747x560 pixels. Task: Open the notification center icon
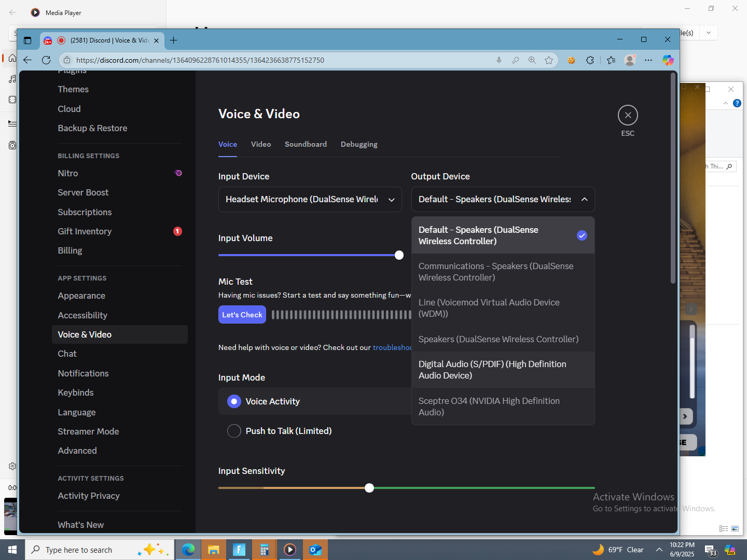click(710, 550)
